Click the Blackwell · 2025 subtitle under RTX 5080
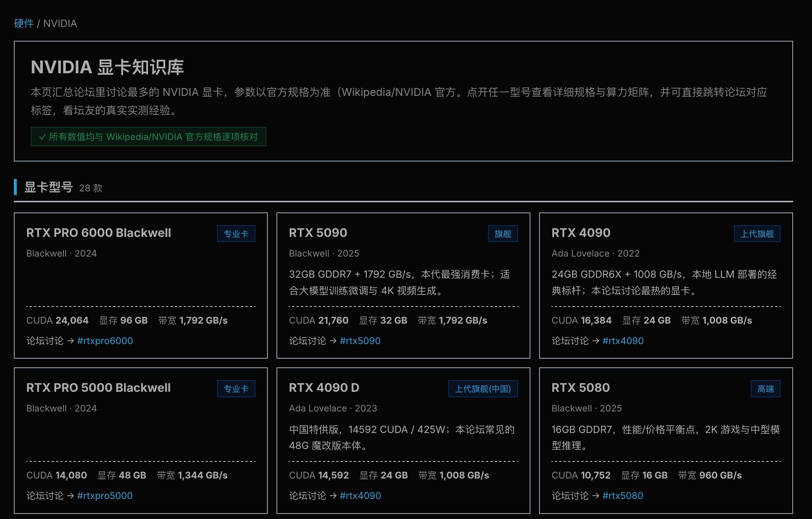Image resolution: width=812 pixels, height=519 pixels. tap(587, 408)
